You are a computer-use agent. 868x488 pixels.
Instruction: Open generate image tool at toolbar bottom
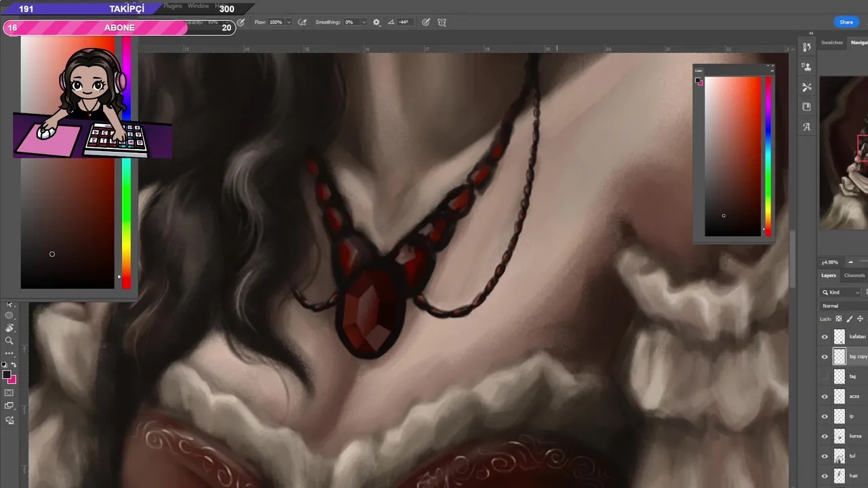coord(9,420)
